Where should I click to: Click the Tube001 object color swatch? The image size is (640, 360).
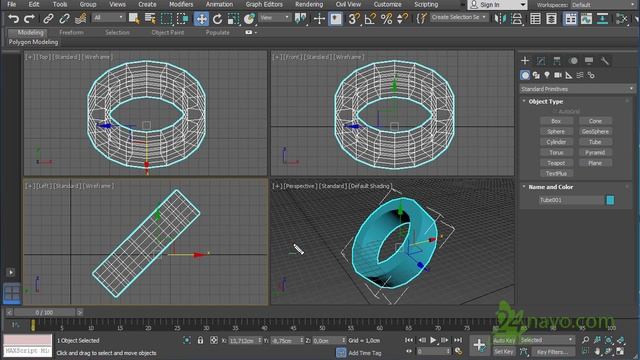[x=610, y=200]
